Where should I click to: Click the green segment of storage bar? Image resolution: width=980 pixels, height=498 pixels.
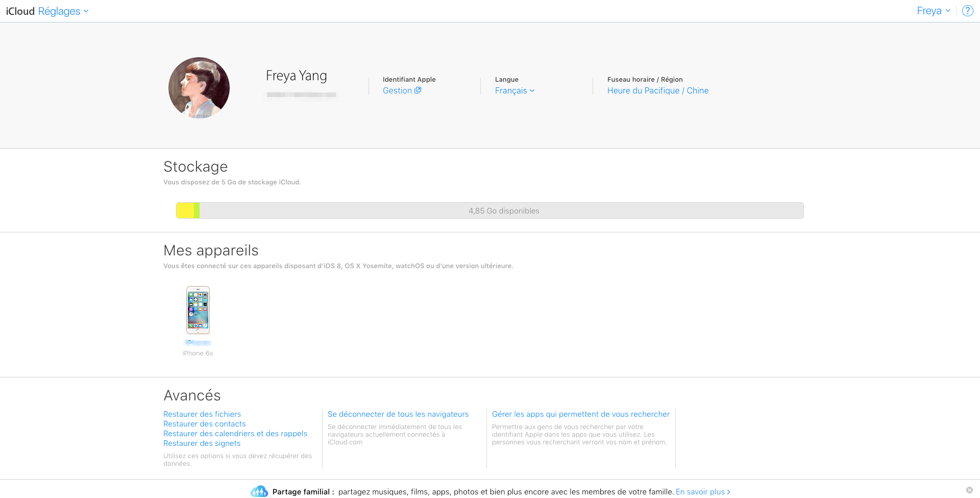pyautogui.click(x=197, y=210)
